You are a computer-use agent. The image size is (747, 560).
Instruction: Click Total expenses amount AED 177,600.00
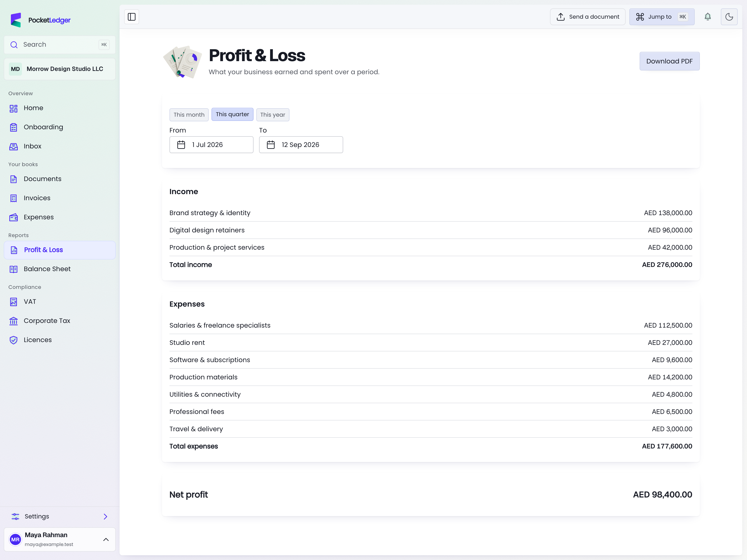667,446
